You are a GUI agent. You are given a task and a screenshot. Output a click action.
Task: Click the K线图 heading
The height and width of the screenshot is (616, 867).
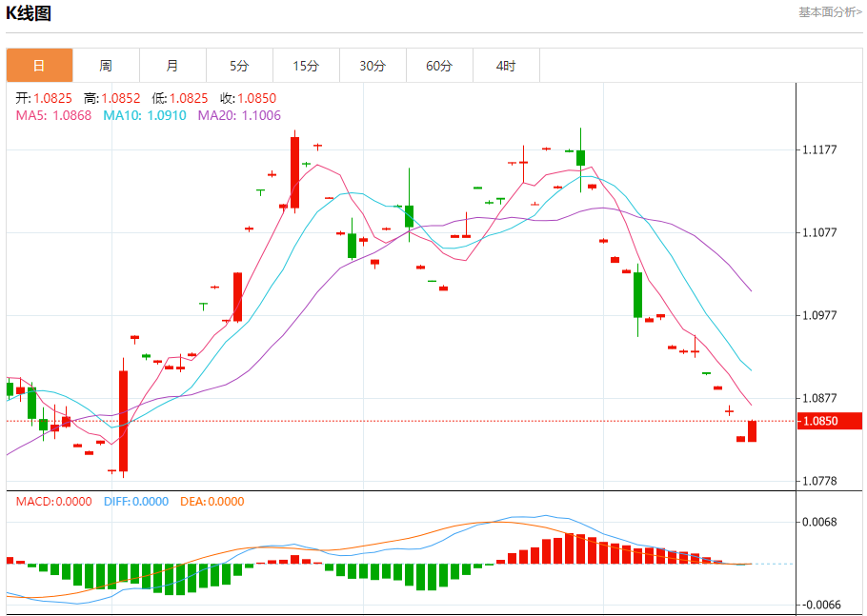(x=30, y=13)
